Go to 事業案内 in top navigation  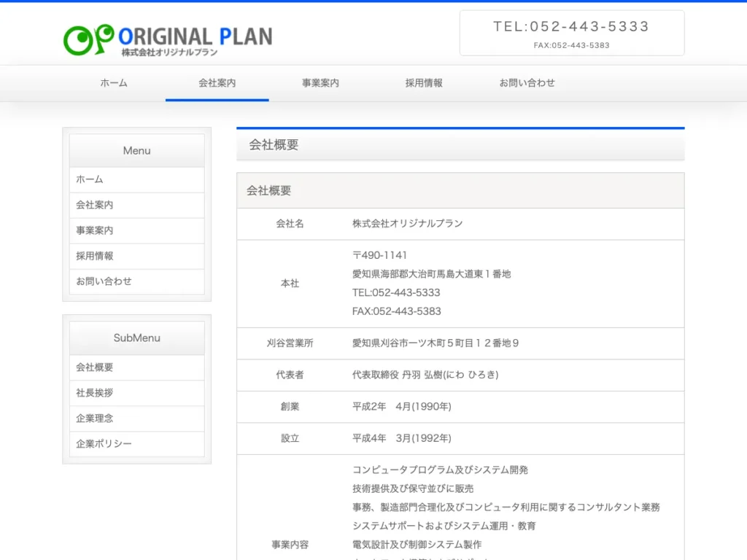[321, 83]
